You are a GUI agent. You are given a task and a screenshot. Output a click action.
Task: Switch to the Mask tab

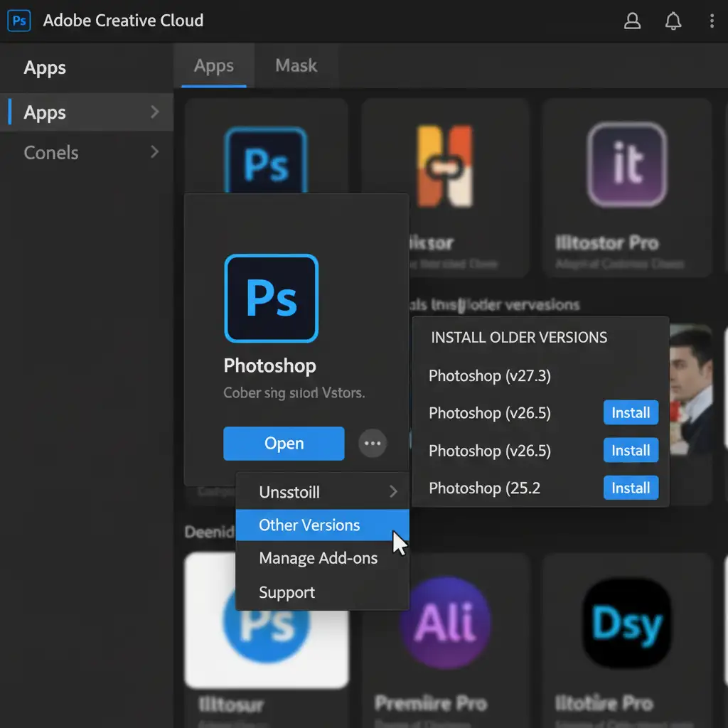(296, 65)
